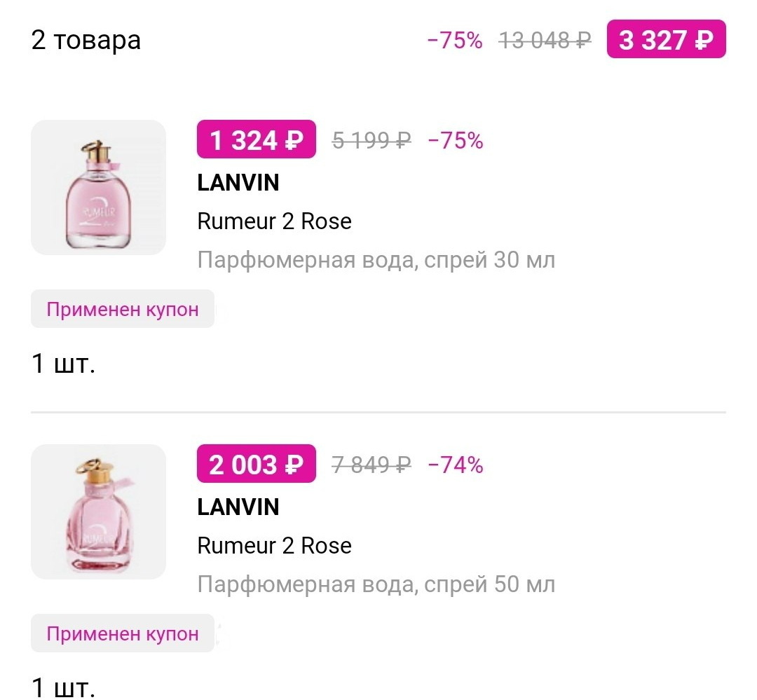Click the total 3 327 ₽ price badge

(x=666, y=39)
